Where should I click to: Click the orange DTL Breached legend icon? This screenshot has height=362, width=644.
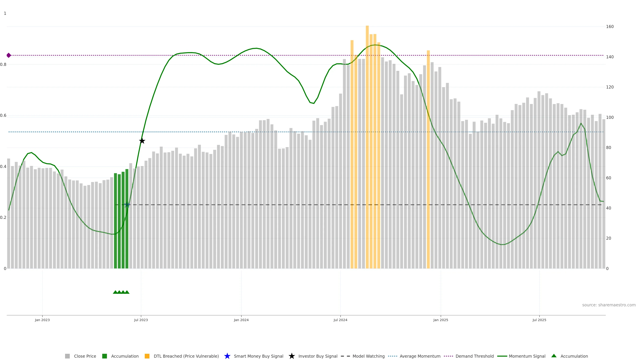pos(147,356)
